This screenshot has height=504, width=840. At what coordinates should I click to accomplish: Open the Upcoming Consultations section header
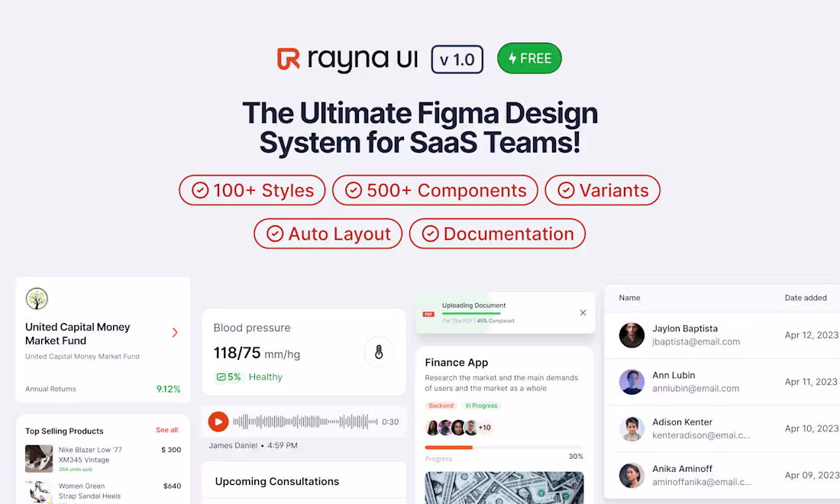276,481
